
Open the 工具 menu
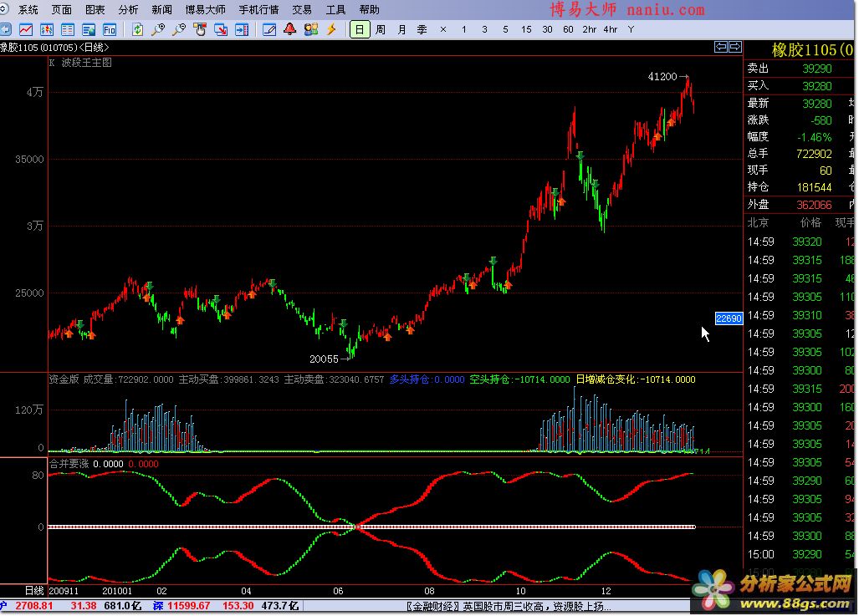point(335,9)
